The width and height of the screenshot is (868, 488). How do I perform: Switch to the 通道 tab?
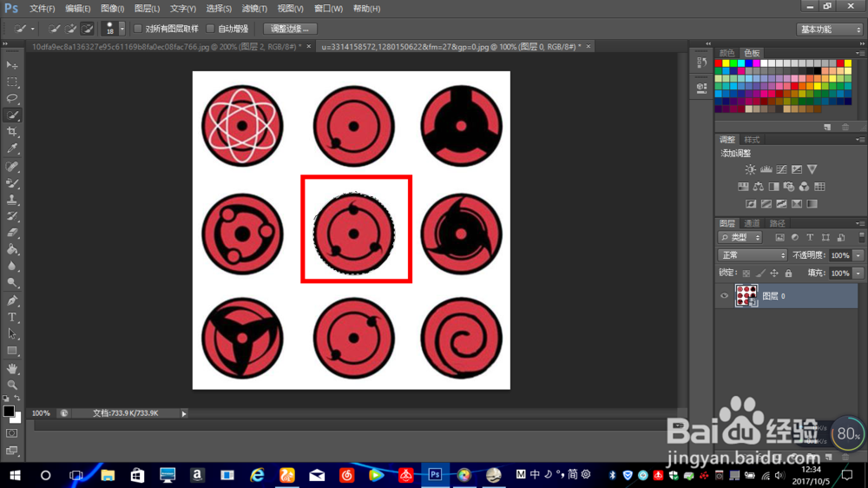752,223
